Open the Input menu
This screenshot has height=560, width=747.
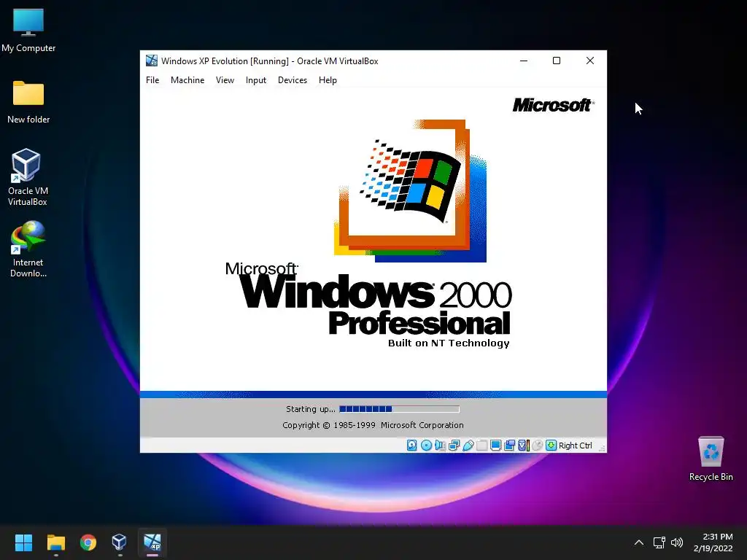(x=256, y=80)
